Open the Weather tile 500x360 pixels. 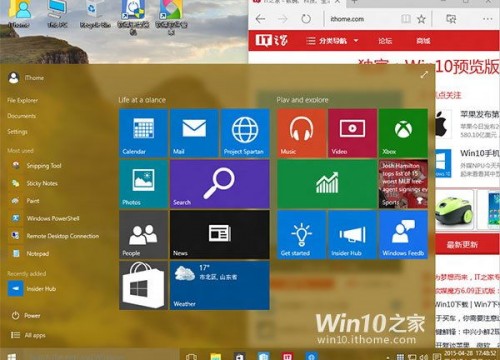[220, 285]
